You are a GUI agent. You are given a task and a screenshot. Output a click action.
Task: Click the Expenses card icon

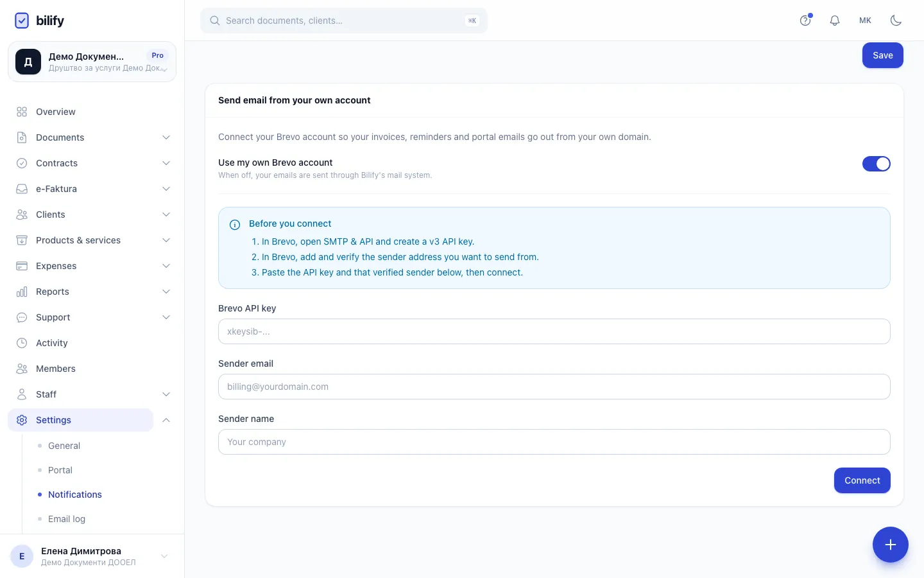[x=22, y=266]
